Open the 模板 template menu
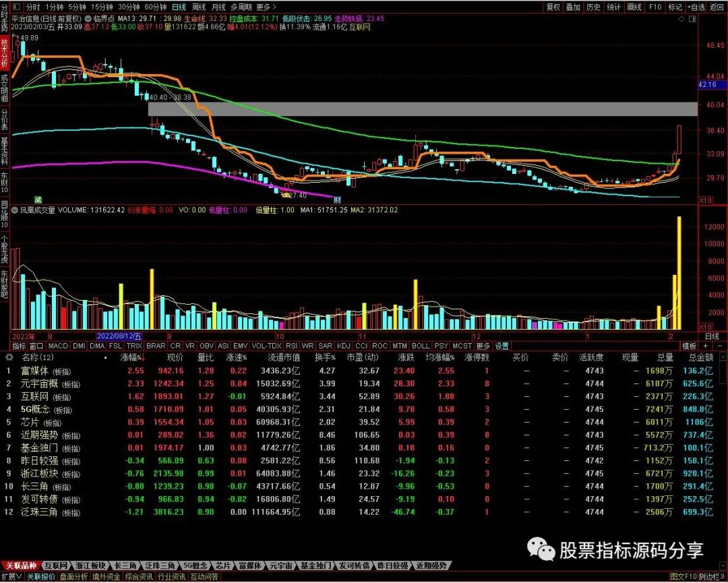 (x=690, y=346)
